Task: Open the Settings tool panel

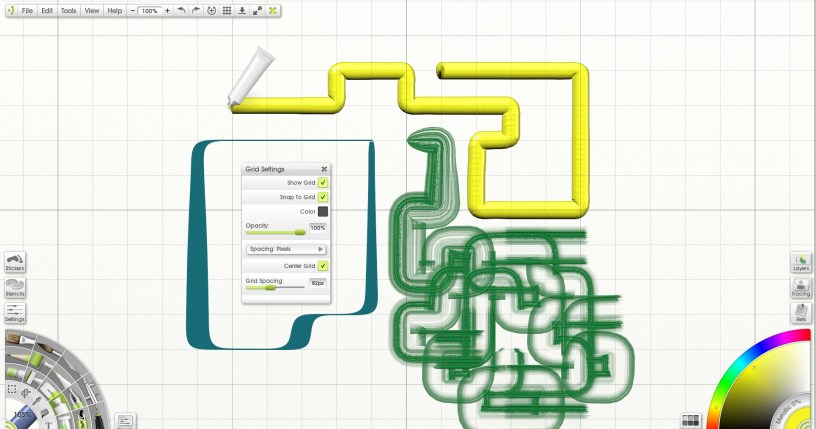Action: click(x=15, y=313)
